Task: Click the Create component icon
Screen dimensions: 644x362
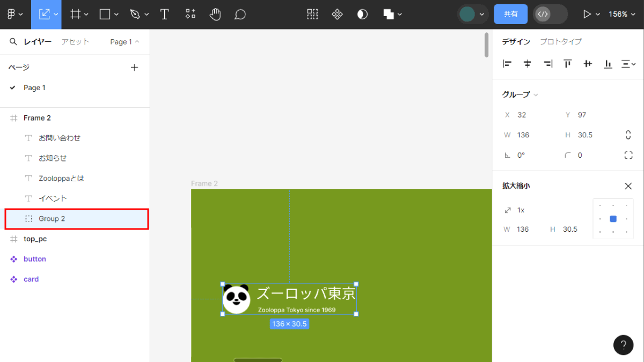Action: [x=337, y=14]
